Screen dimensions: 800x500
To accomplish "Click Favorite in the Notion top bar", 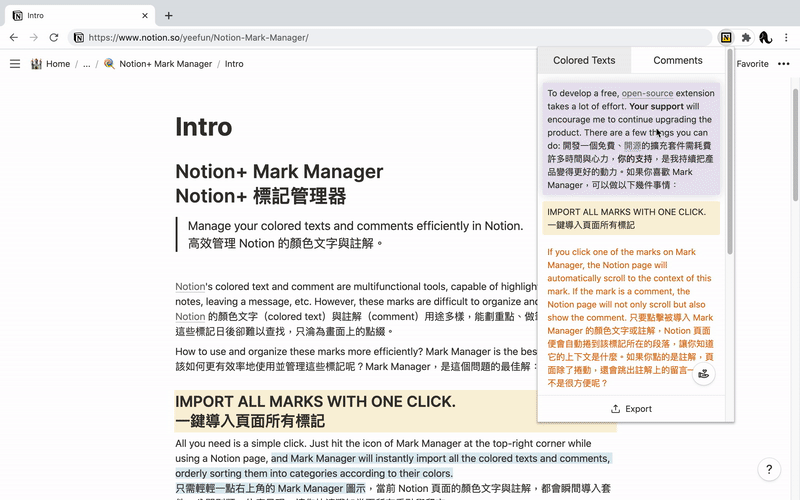I will (752, 64).
